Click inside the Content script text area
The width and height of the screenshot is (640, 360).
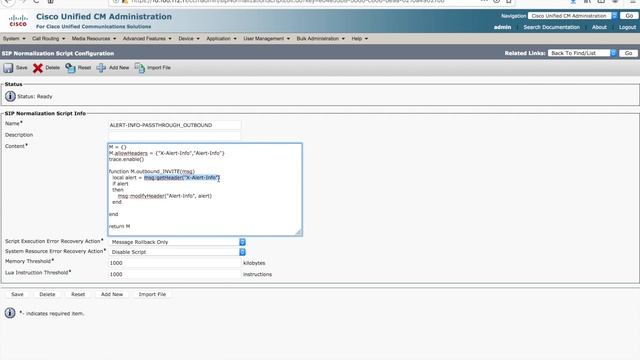point(205,189)
